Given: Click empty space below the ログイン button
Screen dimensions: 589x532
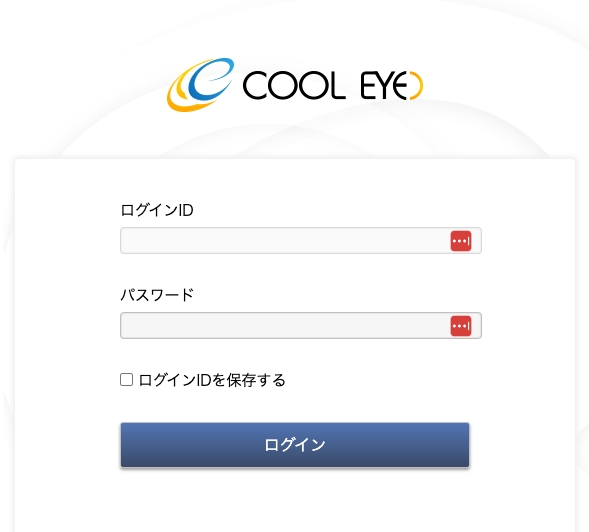Looking at the screenshot, I should pyautogui.click(x=295, y=502).
